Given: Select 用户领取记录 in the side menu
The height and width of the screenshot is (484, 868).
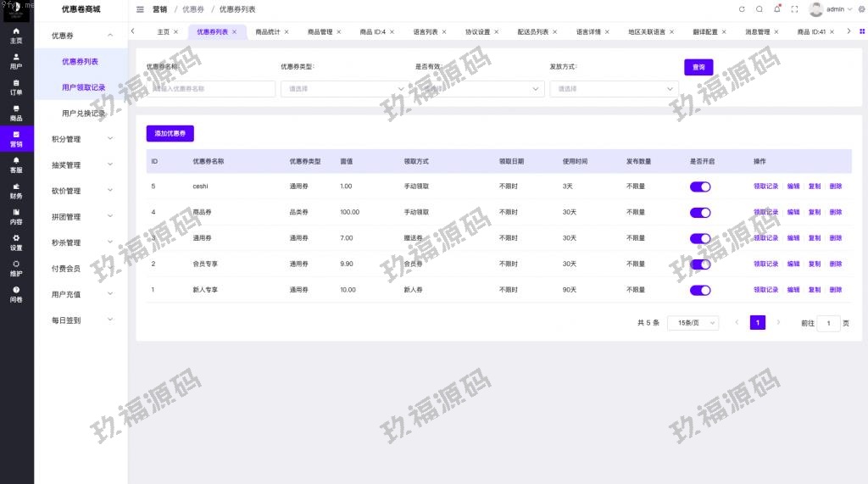Looking at the screenshot, I should [83, 87].
